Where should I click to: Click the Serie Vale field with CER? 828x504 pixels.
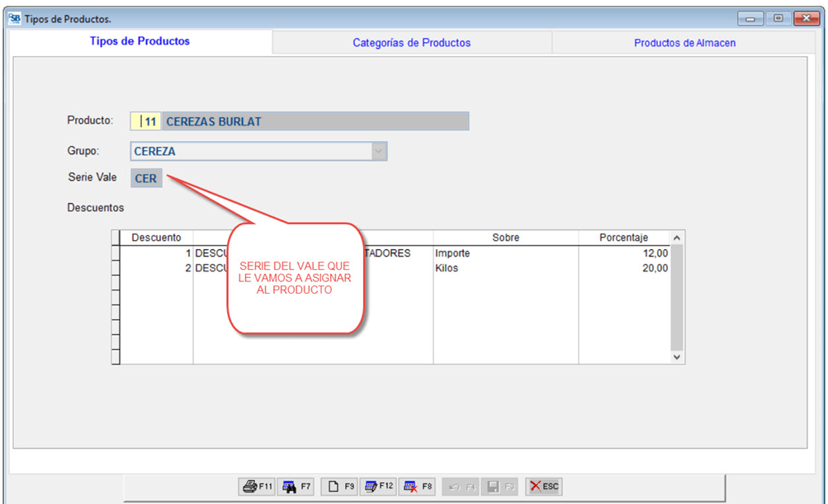pyautogui.click(x=145, y=178)
